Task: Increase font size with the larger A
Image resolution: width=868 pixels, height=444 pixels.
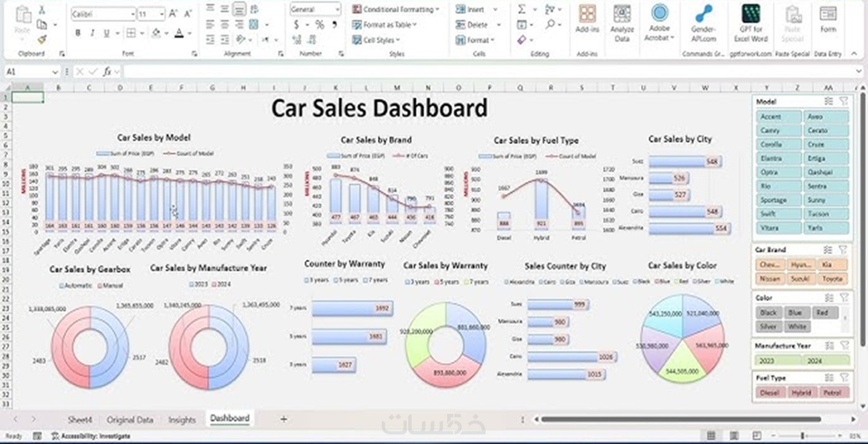Action: point(173,14)
